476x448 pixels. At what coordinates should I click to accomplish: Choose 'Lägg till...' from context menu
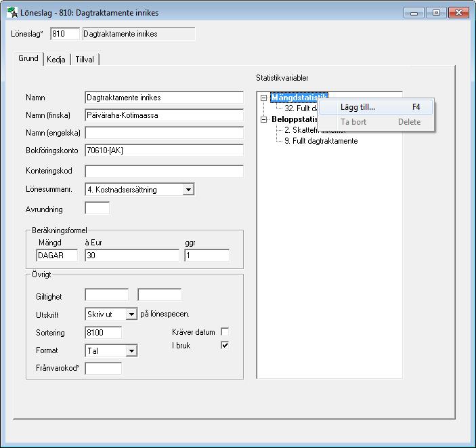[x=376, y=107]
